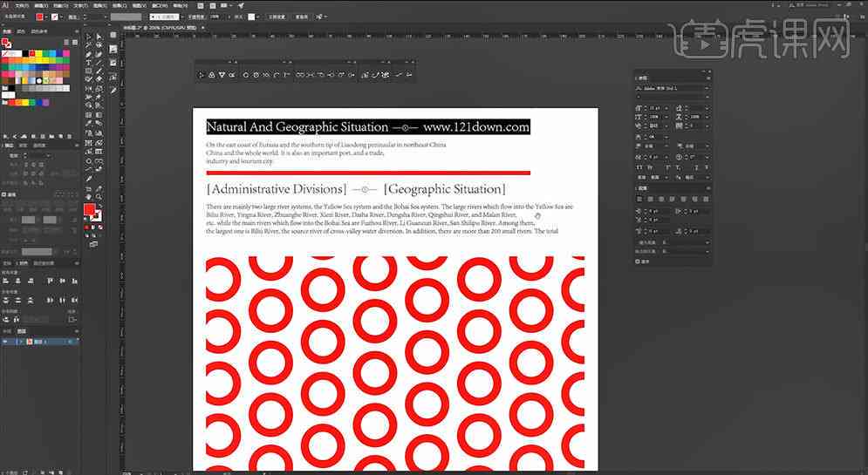The image size is (868, 475).
Task: Click vertical align top icon in Align panel
Action: pos(50,281)
